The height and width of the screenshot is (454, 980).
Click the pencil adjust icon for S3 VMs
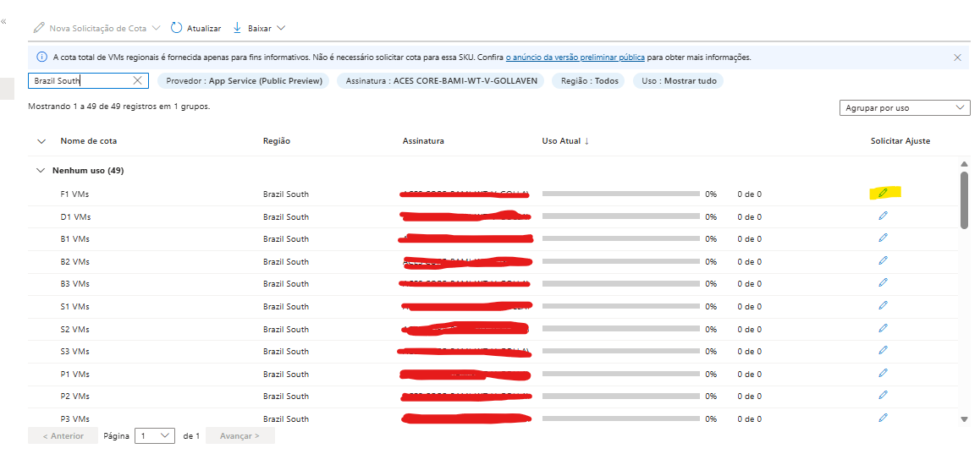[883, 350]
